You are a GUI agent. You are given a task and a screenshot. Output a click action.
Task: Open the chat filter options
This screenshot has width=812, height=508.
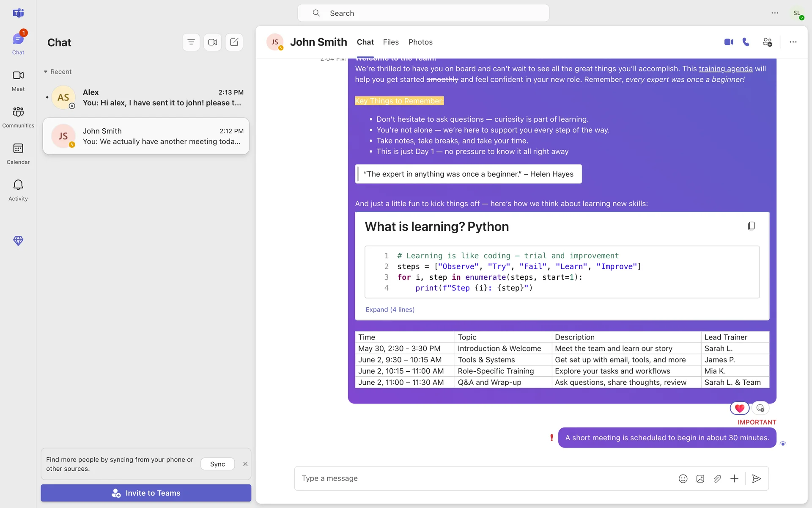(x=191, y=42)
